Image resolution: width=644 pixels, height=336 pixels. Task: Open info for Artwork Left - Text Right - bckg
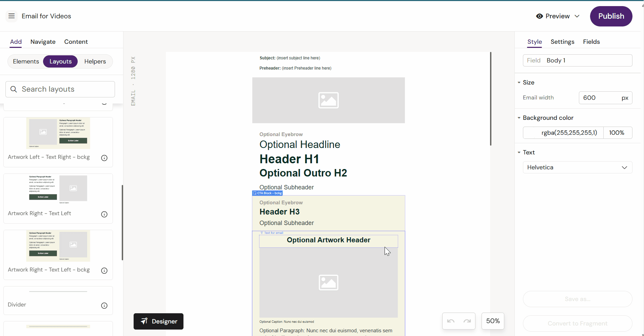(104, 158)
